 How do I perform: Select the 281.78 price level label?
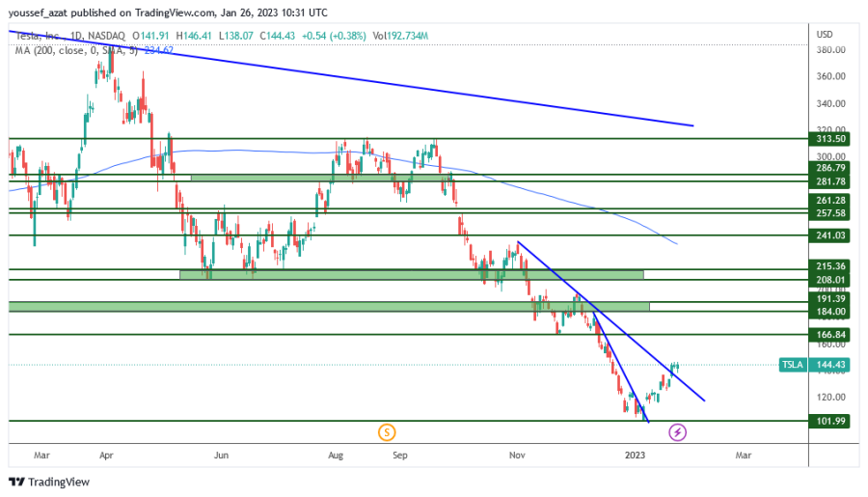pos(831,181)
